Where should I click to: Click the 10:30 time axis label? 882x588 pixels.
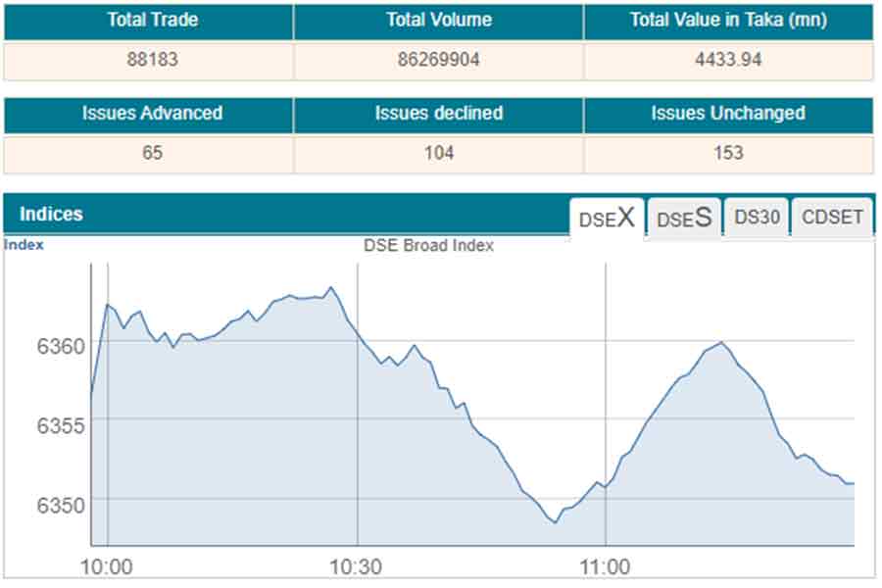pyautogui.click(x=357, y=566)
